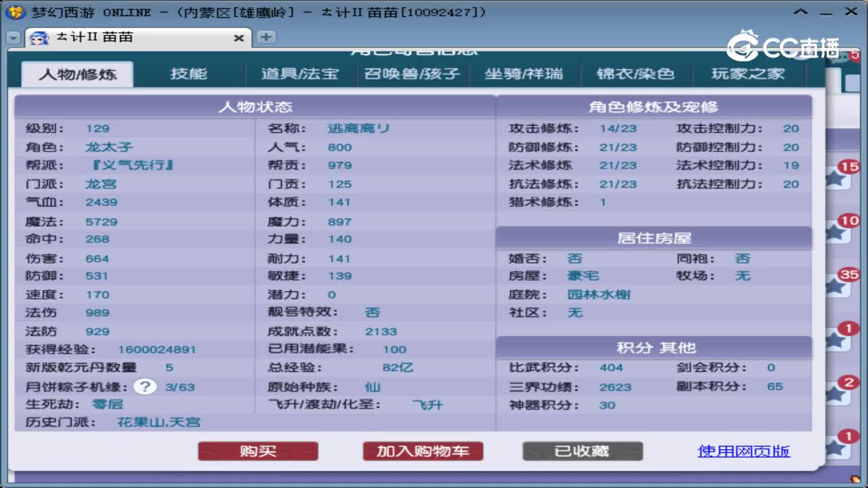The width and height of the screenshot is (868, 488).
Task: Select the 人物/修炼 tab header
Action: pos(77,75)
